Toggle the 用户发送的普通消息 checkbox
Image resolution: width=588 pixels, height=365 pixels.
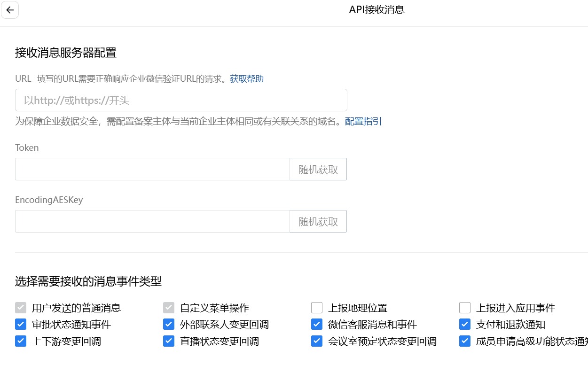point(21,308)
